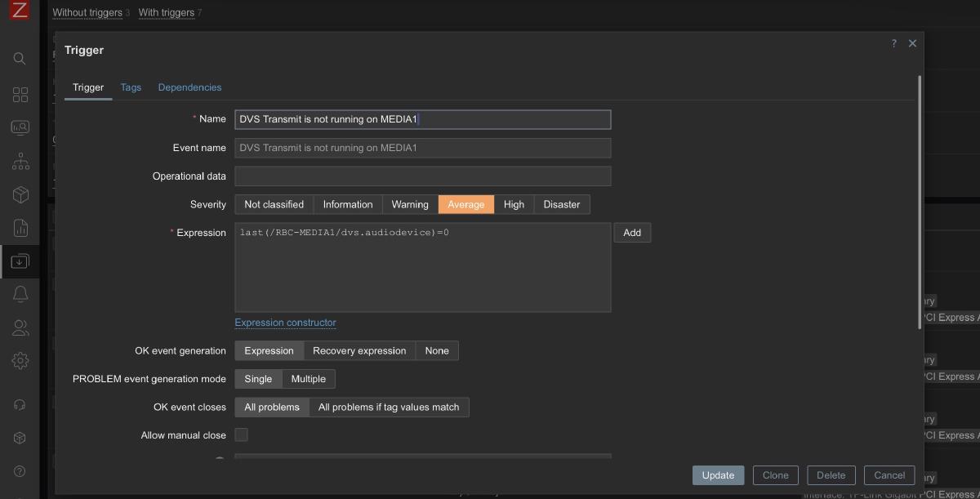Open the Administration gear section
This screenshot has width=980, height=499.
[x=20, y=360]
